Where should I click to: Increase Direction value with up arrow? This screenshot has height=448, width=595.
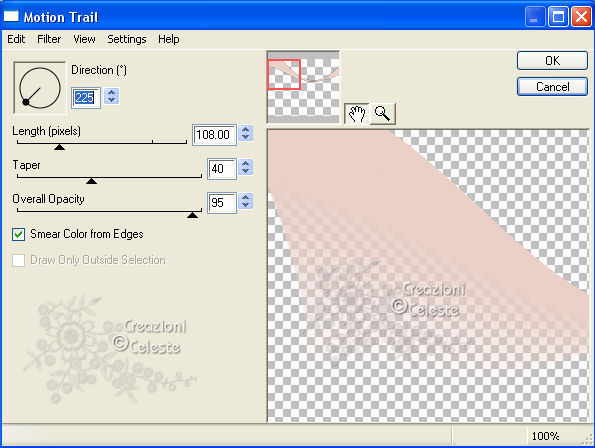[x=112, y=92]
